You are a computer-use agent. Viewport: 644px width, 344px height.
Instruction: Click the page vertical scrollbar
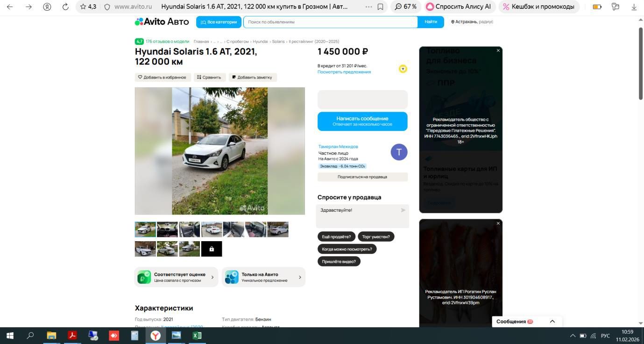tap(641, 64)
